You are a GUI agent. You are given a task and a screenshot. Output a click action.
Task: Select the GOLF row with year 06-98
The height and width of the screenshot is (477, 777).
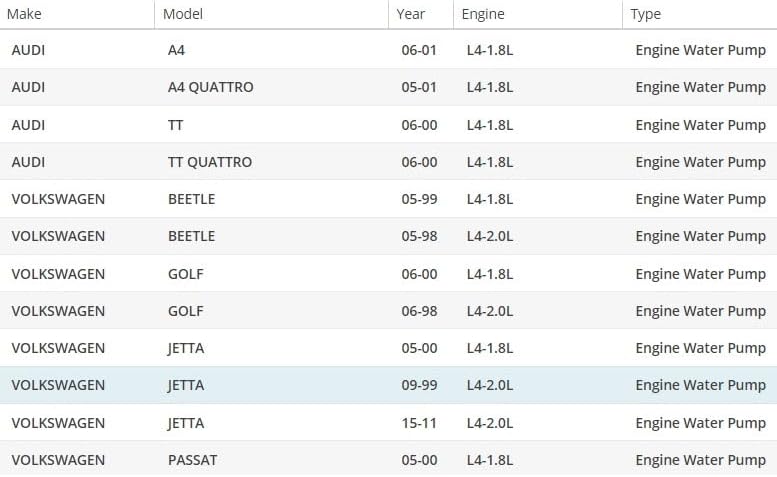pos(388,311)
